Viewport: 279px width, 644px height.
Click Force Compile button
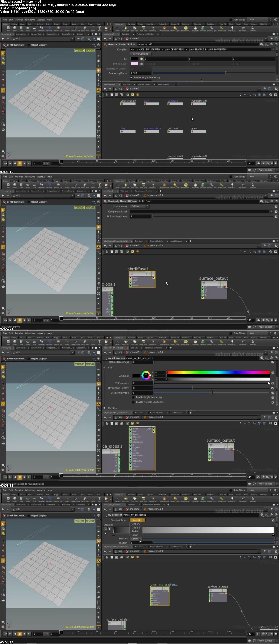tap(141, 54)
